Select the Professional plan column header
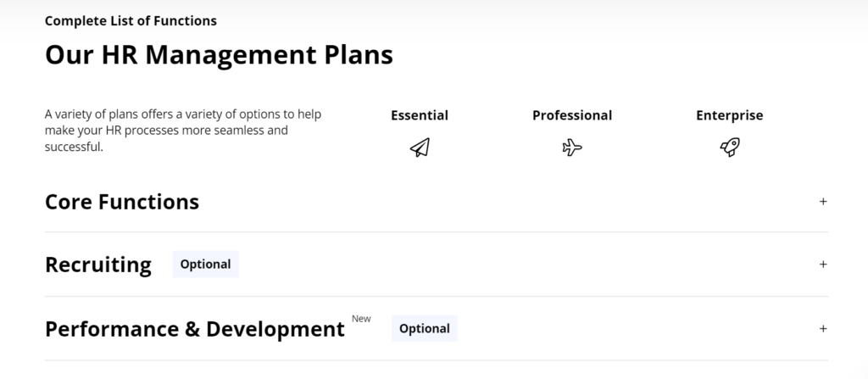 (572, 115)
